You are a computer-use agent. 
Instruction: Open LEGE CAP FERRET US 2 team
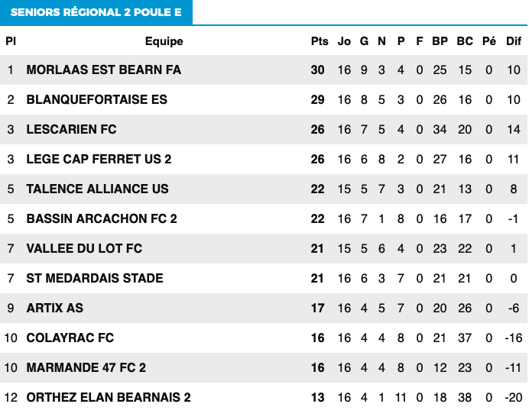click(x=99, y=159)
